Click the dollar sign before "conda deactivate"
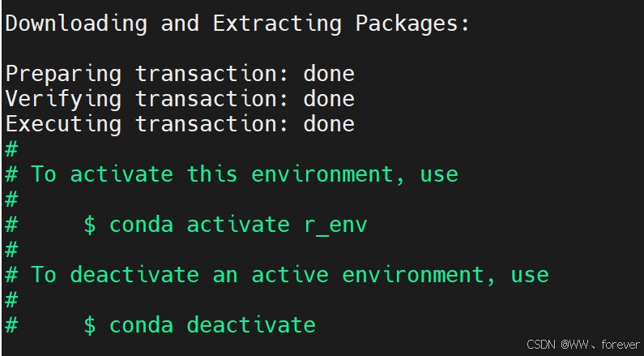 point(90,325)
